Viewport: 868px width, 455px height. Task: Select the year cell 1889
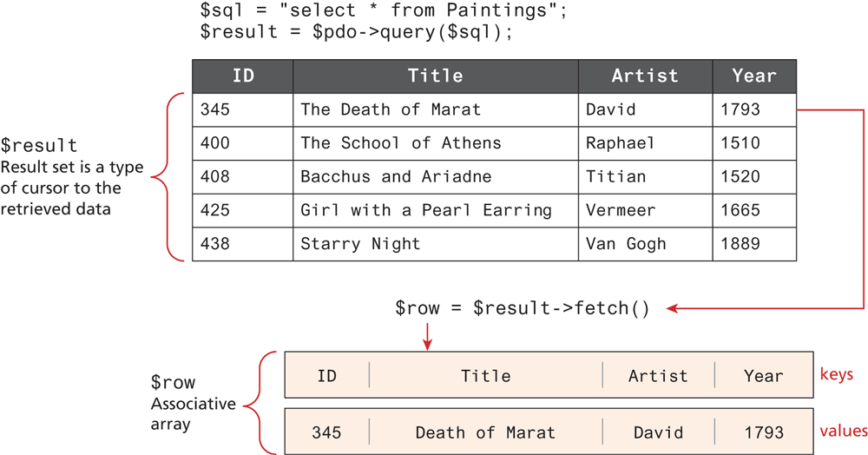[x=740, y=244]
